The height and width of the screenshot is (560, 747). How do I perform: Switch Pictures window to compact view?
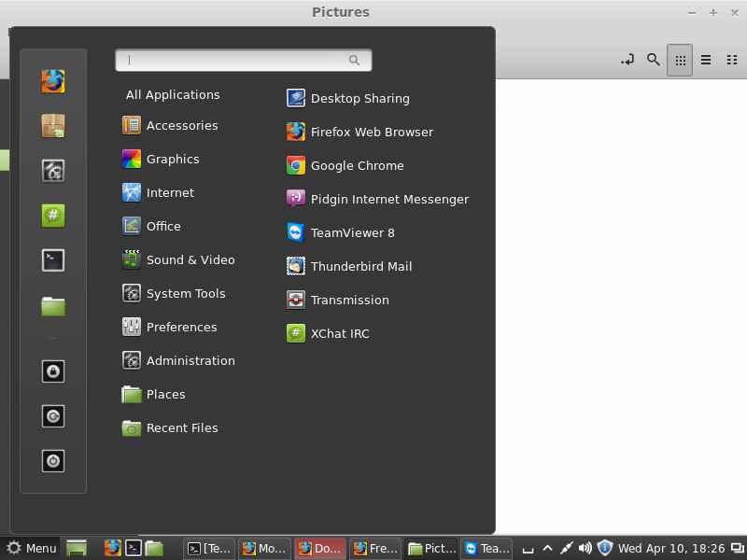732,60
